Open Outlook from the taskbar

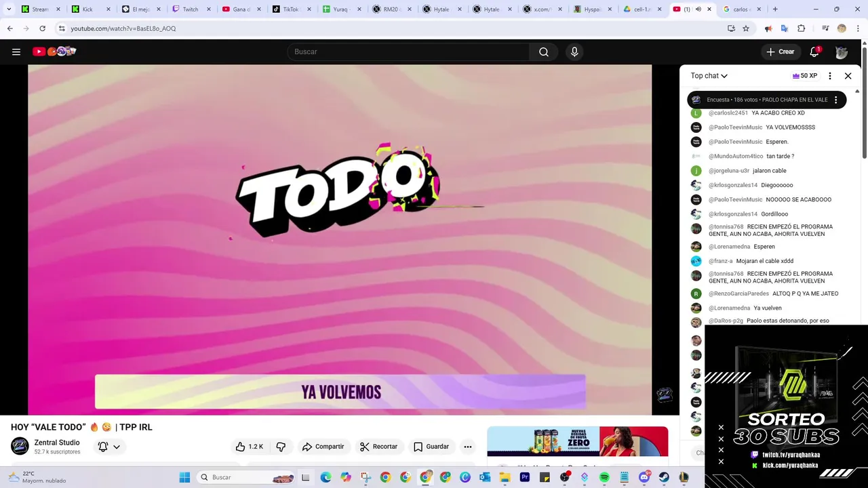(485, 477)
